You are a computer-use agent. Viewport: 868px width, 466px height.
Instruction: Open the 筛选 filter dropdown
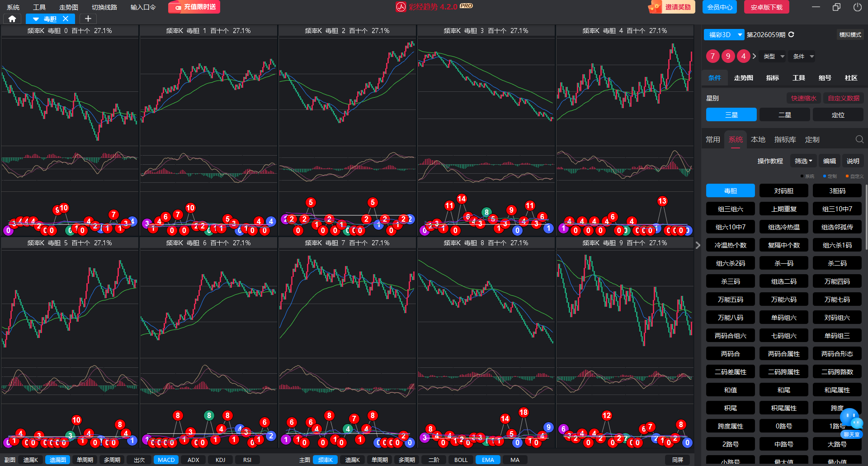tap(803, 161)
